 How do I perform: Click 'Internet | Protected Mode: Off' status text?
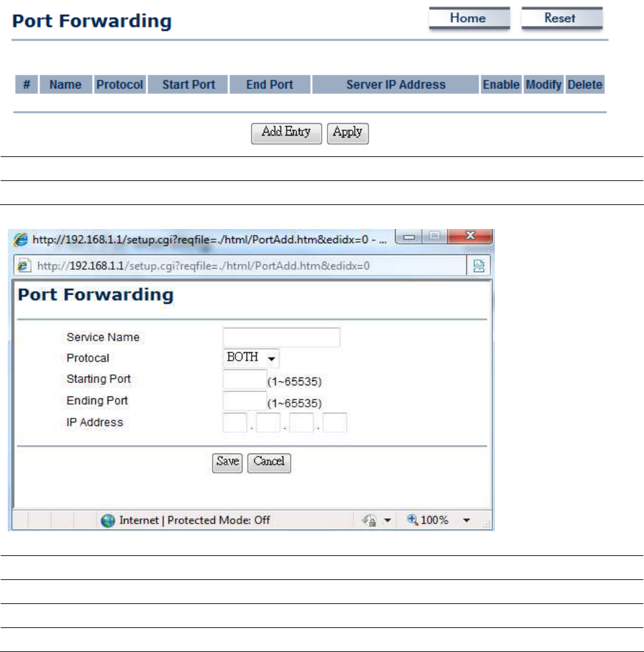point(195,520)
